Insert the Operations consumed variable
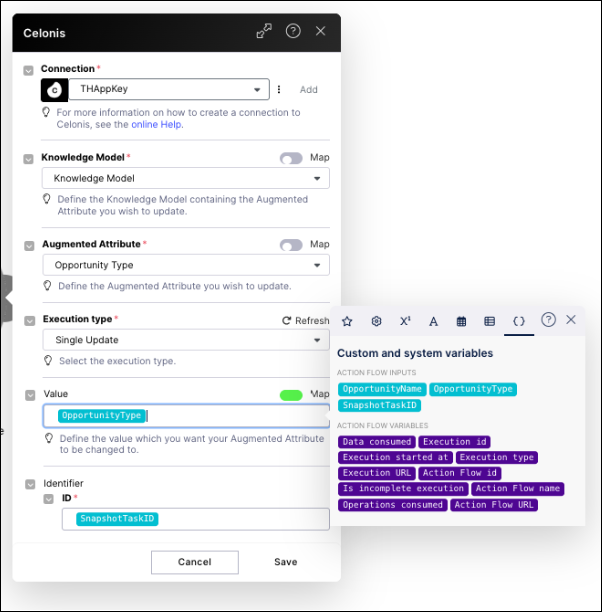 393,505
